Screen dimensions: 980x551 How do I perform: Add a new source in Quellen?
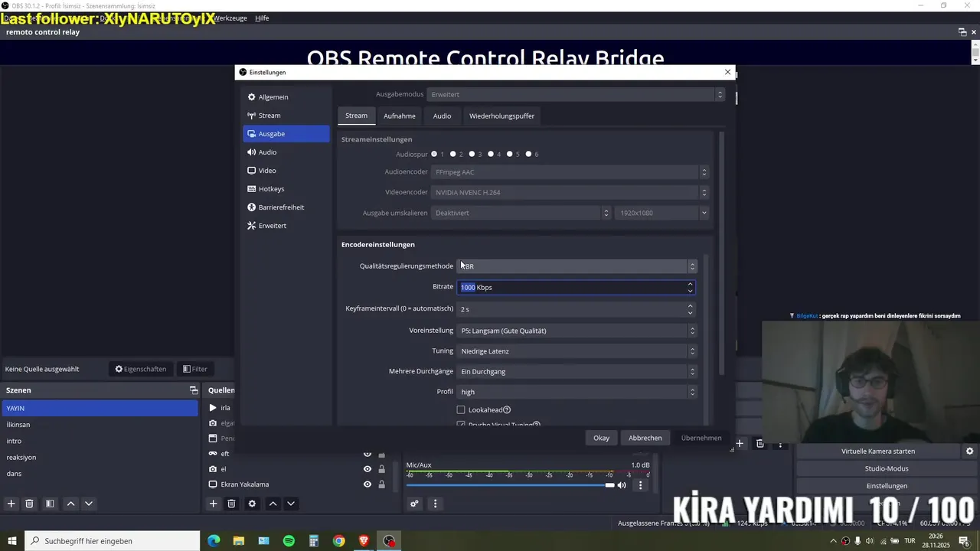point(213,504)
